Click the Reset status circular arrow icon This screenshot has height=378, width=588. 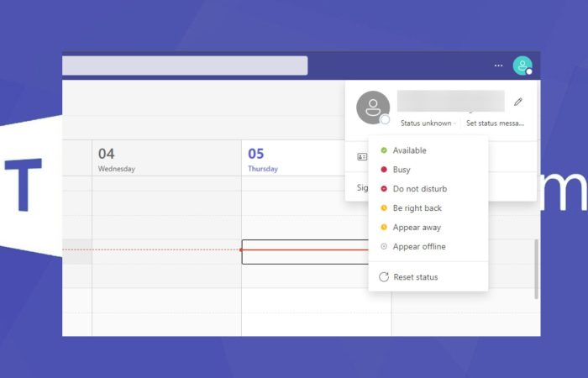coord(384,276)
